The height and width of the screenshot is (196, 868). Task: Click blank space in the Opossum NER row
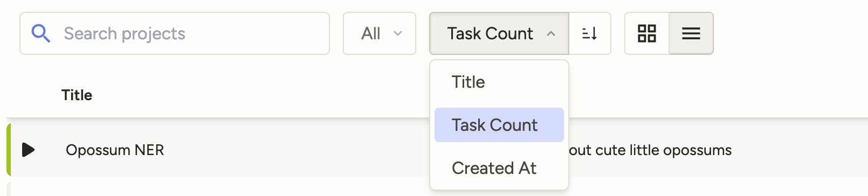pyautogui.click(x=297, y=150)
